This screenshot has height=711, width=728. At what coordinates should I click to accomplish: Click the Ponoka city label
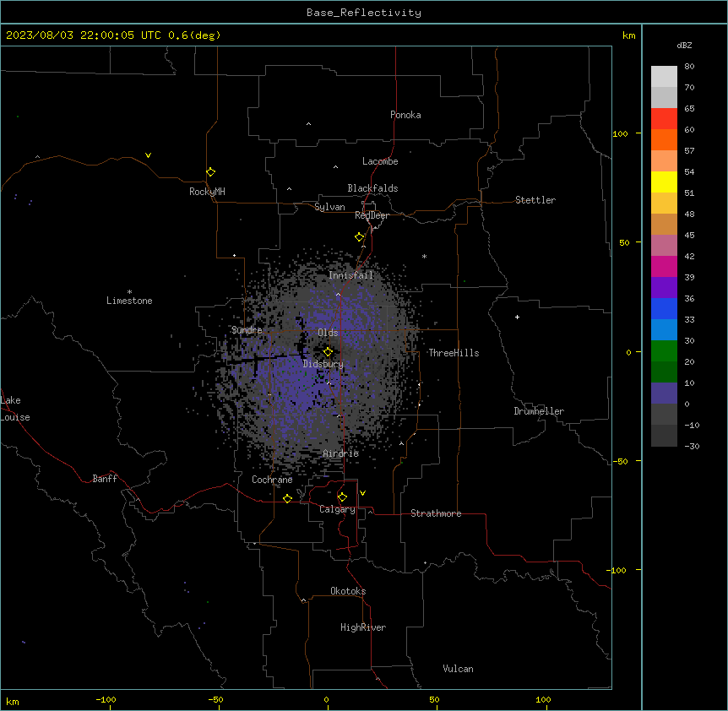[x=405, y=115]
